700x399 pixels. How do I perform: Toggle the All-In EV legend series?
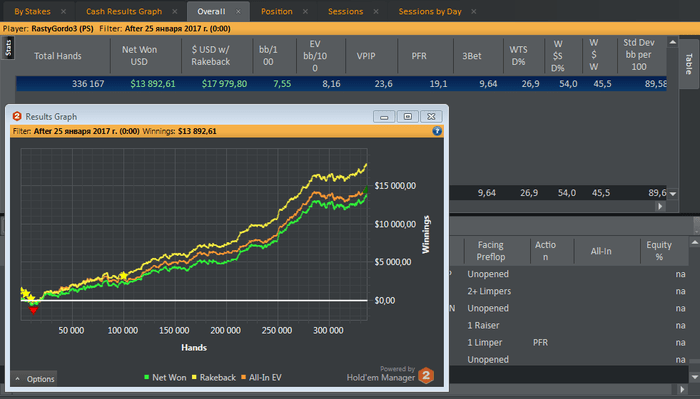coord(261,378)
